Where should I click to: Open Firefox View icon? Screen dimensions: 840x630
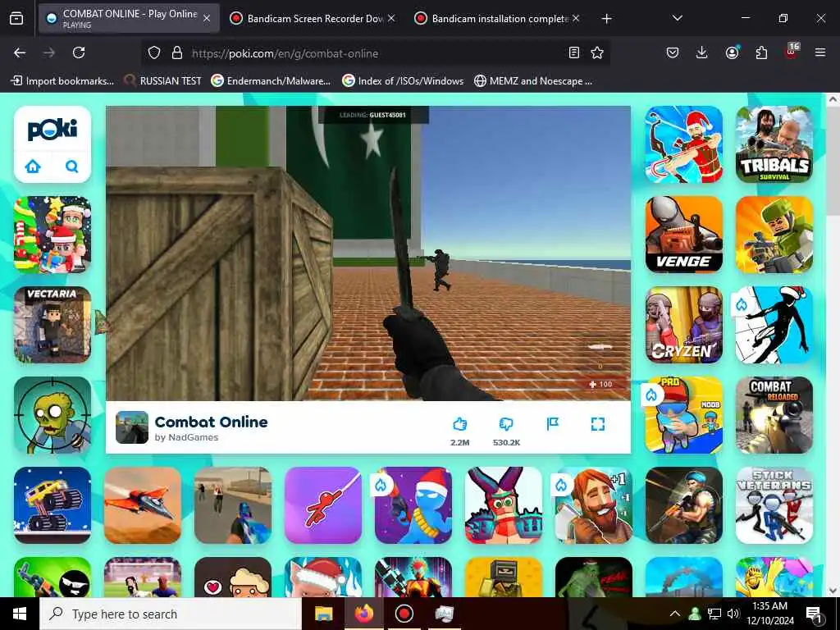pos(16,19)
